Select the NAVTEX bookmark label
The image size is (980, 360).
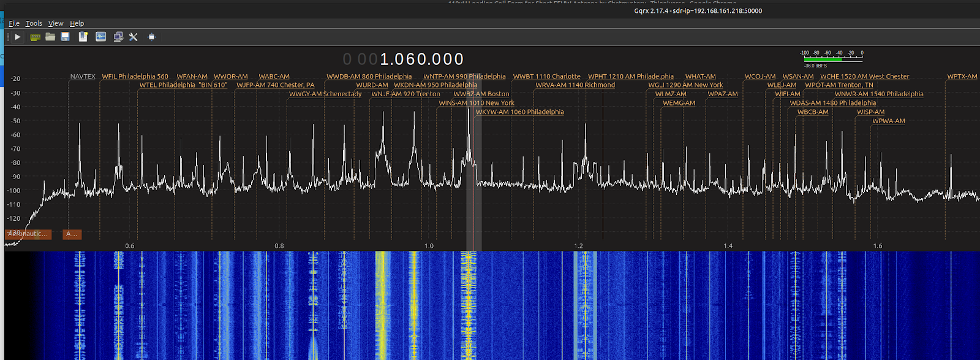pyautogui.click(x=83, y=77)
